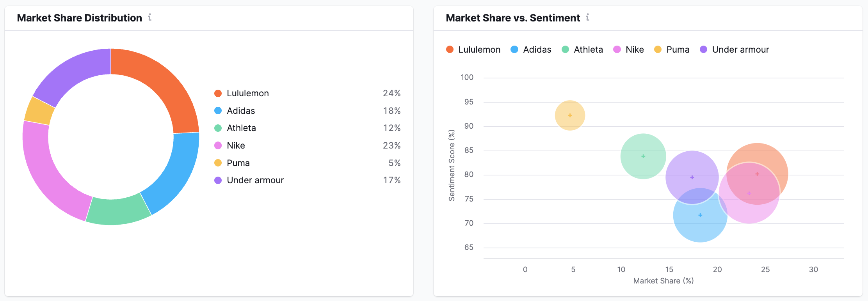This screenshot has height=301, width=868.
Task: Toggle Lululemon series in bubble chart legend
Action: [x=473, y=50]
